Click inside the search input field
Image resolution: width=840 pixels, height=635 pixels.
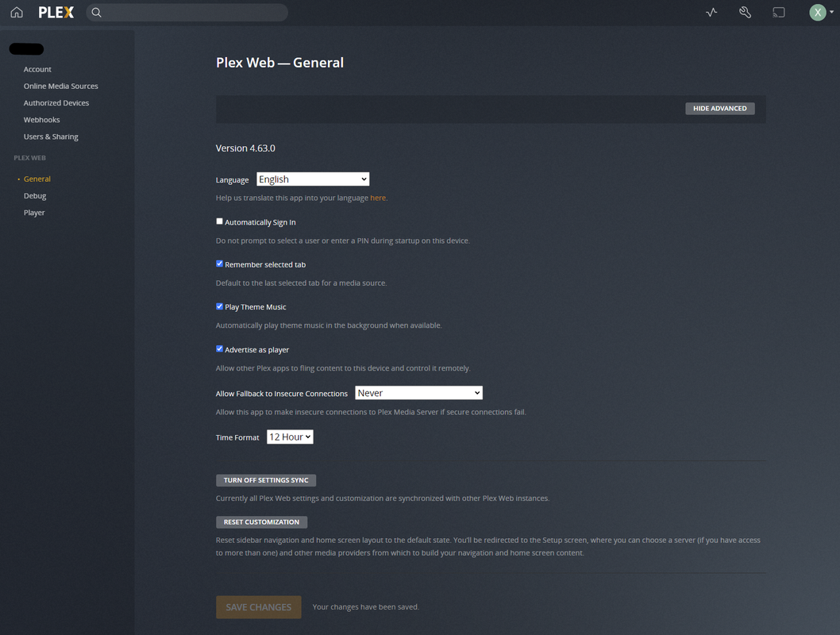(x=187, y=13)
